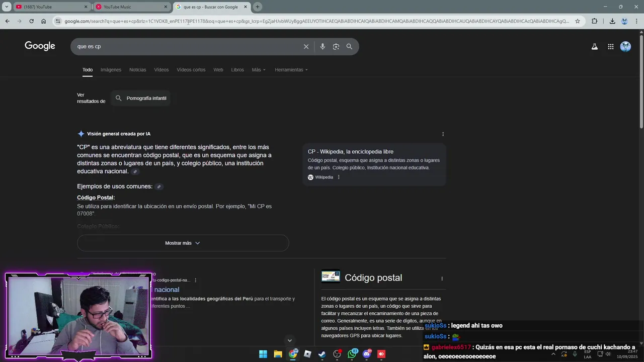This screenshot has width=644, height=362.
Task: Open Chrome from the taskbar
Action: [x=293, y=354]
